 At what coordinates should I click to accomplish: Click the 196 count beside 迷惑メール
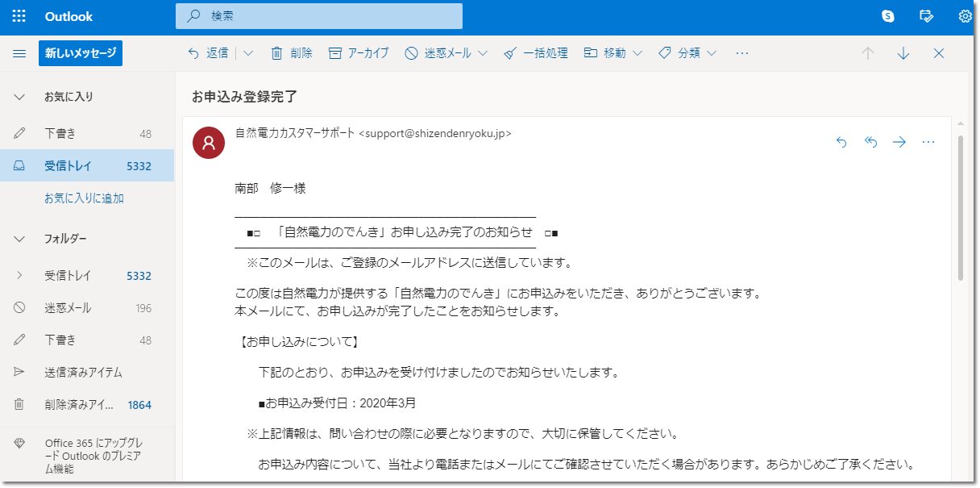tap(143, 308)
